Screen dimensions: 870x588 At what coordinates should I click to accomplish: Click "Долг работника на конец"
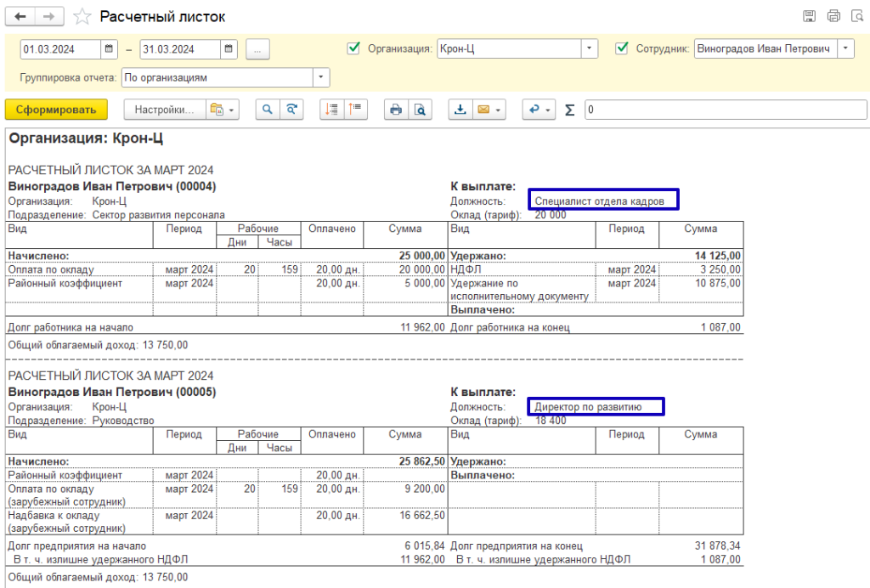coord(510,328)
